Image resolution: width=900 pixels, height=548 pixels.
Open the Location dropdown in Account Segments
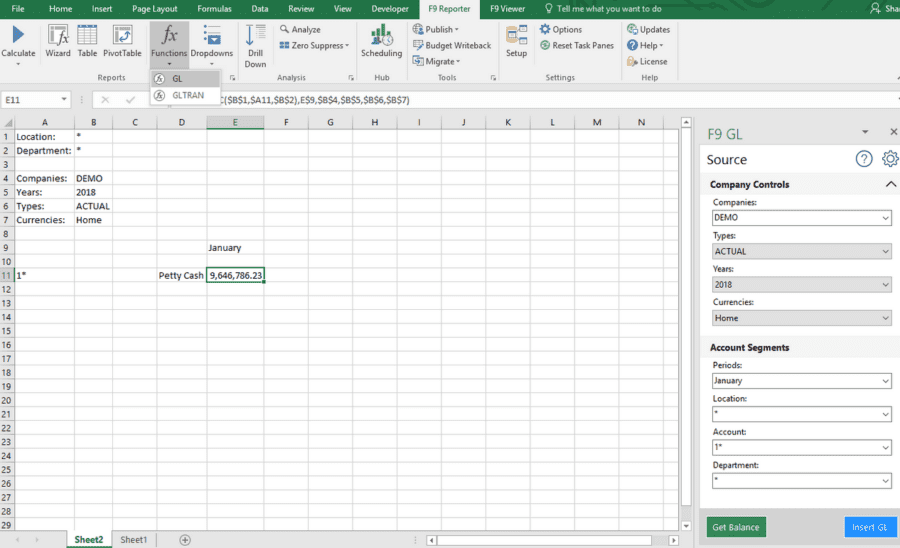click(801, 414)
